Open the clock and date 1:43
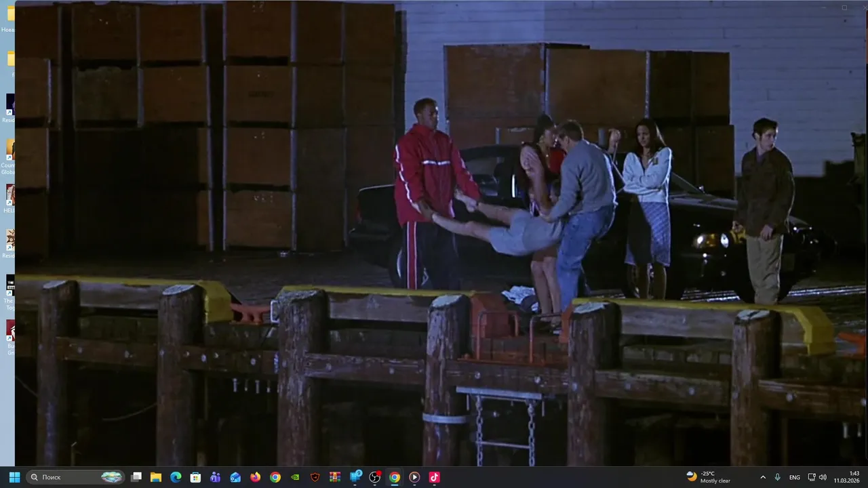Viewport: 868px width, 488px height. tap(847, 477)
